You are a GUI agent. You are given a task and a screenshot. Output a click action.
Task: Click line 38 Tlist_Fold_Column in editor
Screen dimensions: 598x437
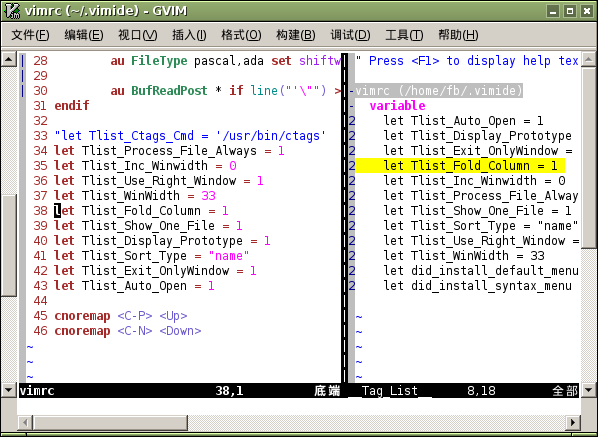[141, 210]
